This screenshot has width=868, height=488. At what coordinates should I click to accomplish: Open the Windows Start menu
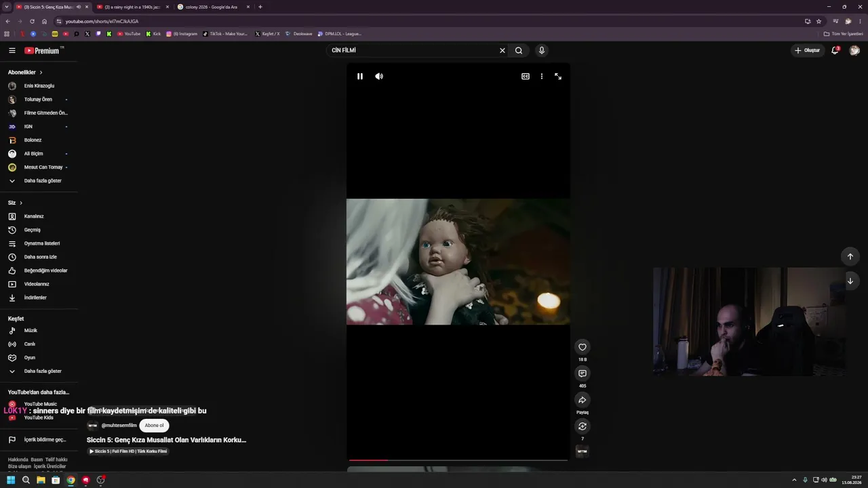pyautogui.click(x=11, y=480)
